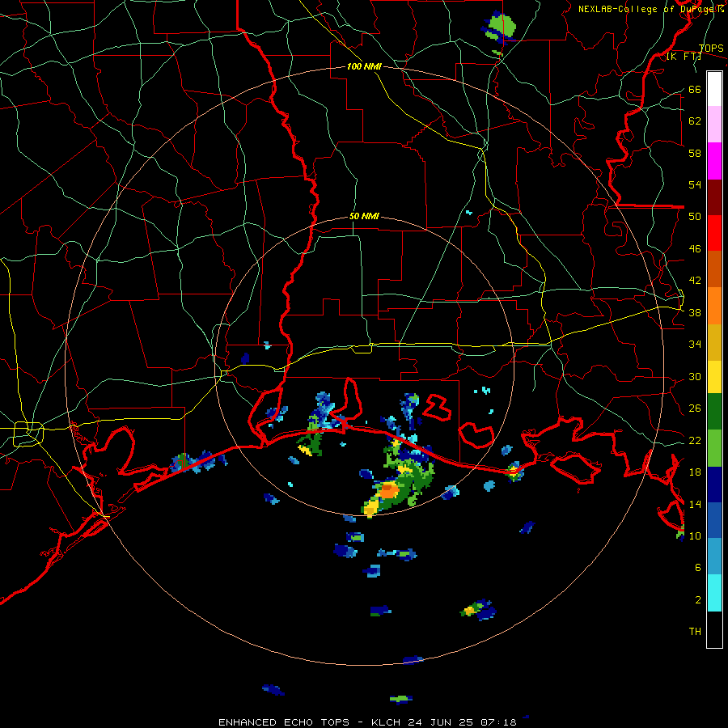
Task: Click legend value "26"
Action: [695, 408]
